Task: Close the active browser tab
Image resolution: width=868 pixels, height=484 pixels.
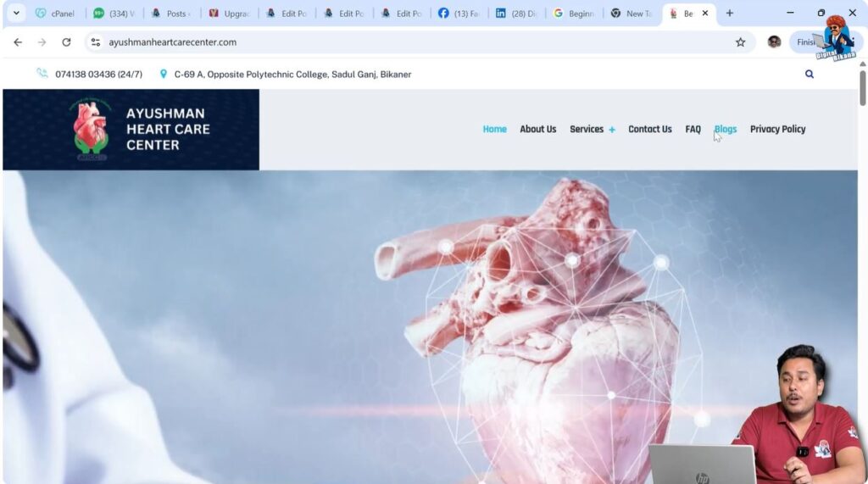Action: click(704, 14)
